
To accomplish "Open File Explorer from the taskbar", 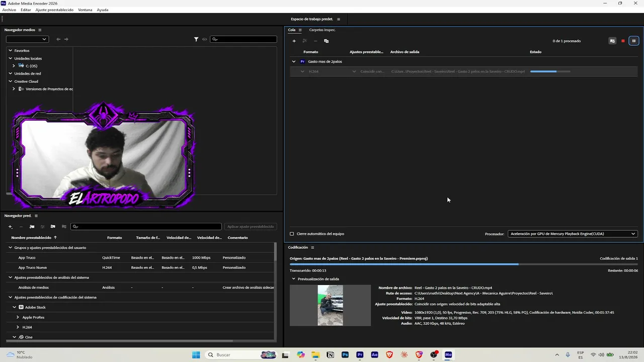I will 315,355.
